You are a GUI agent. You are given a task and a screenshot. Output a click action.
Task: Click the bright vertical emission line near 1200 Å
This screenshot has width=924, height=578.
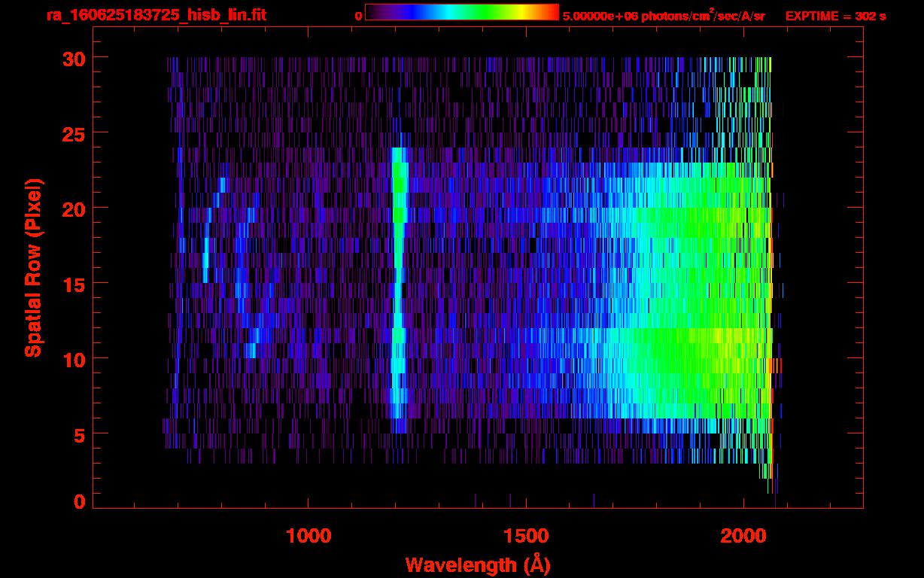pos(398,286)
